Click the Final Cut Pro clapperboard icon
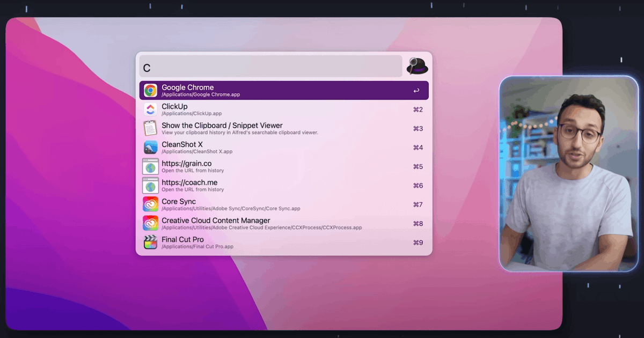644x338 pixels. click(x=150, y=243)
